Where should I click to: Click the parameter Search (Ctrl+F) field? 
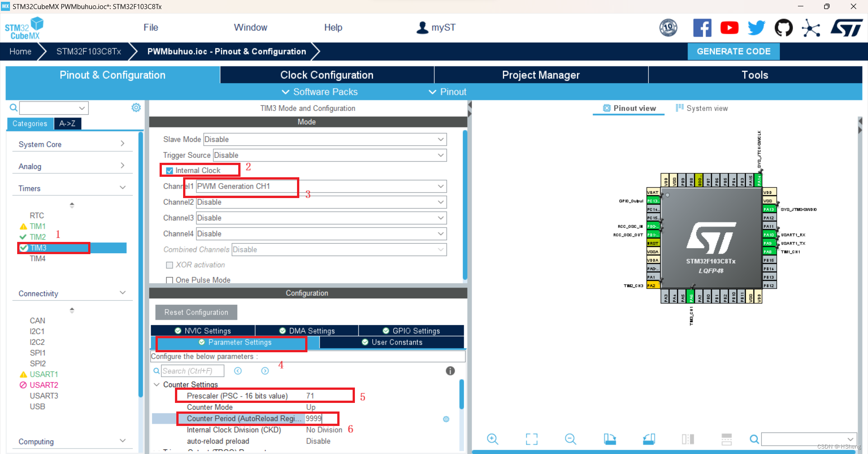tap(193, 371)
